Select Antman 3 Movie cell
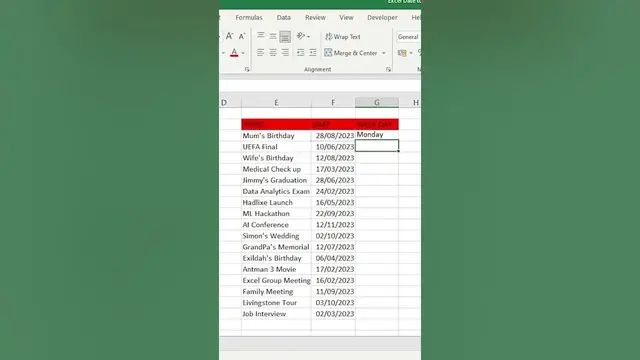The width and height of the screenshot is (640, 360). [276, 269]
